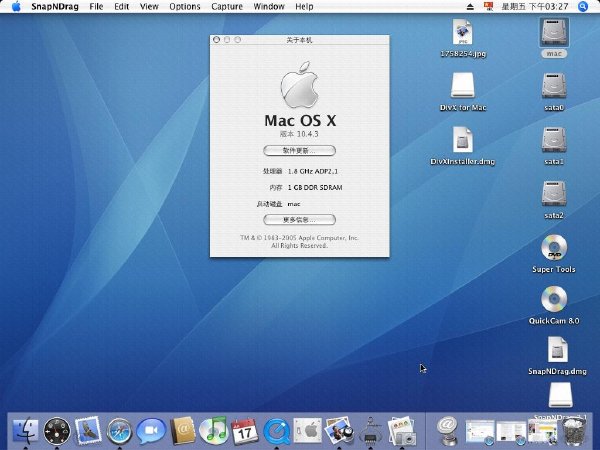Open the Trash in the Dock

(573, 432)
